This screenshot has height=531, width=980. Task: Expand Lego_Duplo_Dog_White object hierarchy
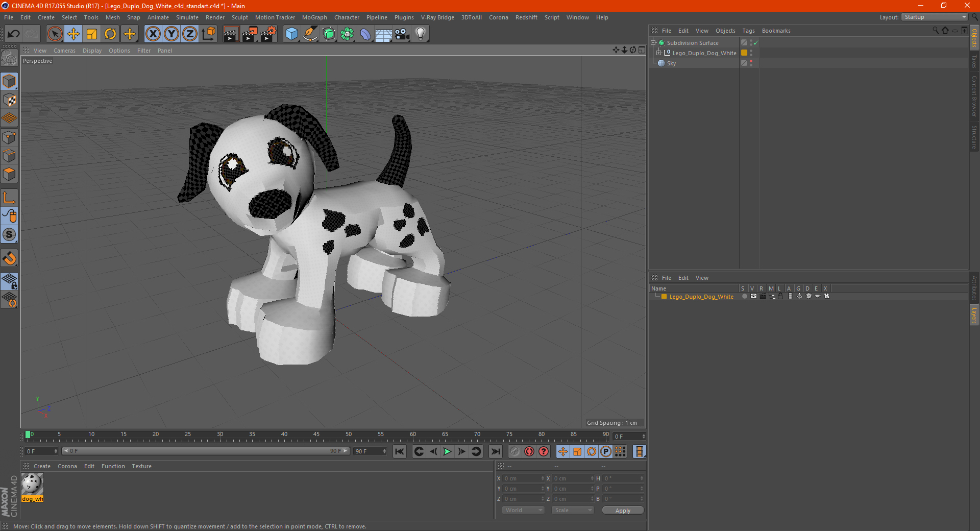point(659,53)
